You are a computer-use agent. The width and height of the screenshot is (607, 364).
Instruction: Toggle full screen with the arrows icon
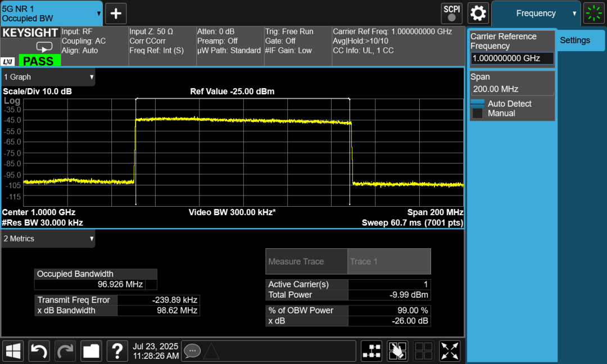pyautogui.click(x=450, y=351)
